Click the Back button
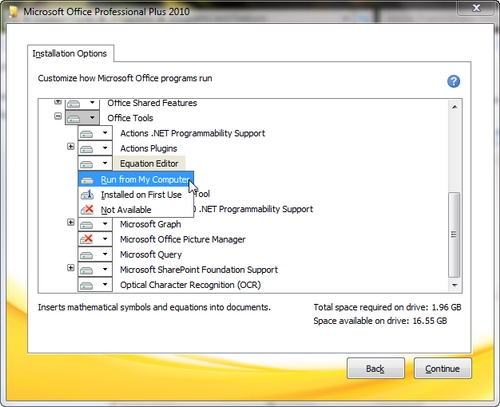This screenshot has height=407, width=500. (376, 368)
